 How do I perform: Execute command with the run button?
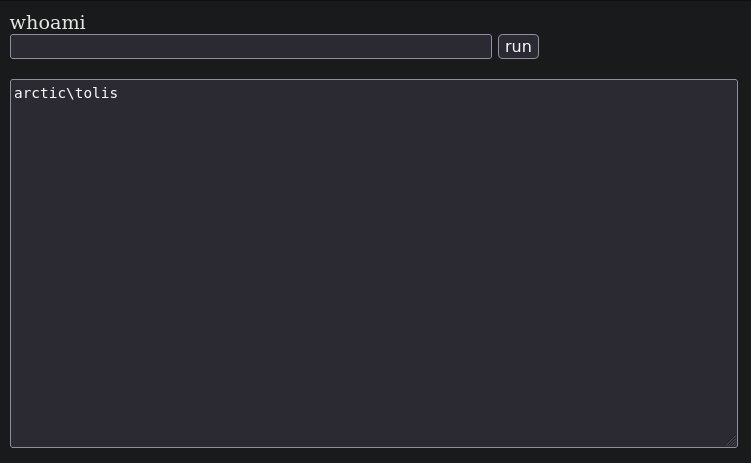(x=518, y=46)
